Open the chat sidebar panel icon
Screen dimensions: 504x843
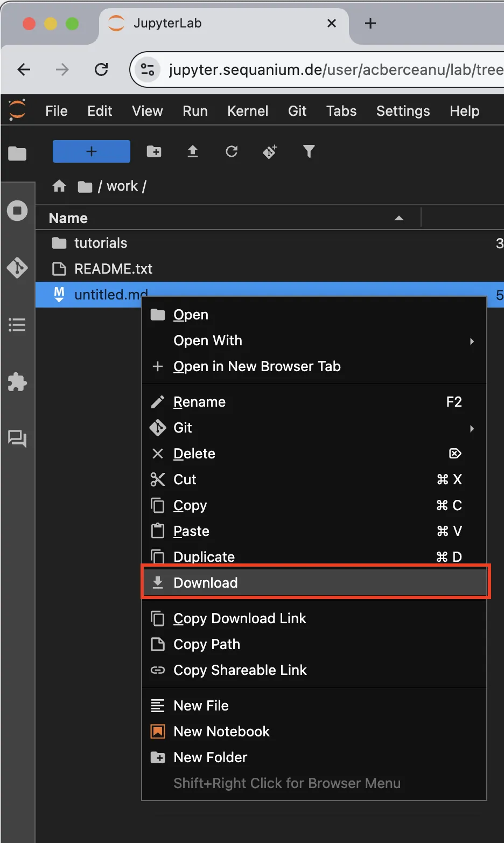click(17, 439)
